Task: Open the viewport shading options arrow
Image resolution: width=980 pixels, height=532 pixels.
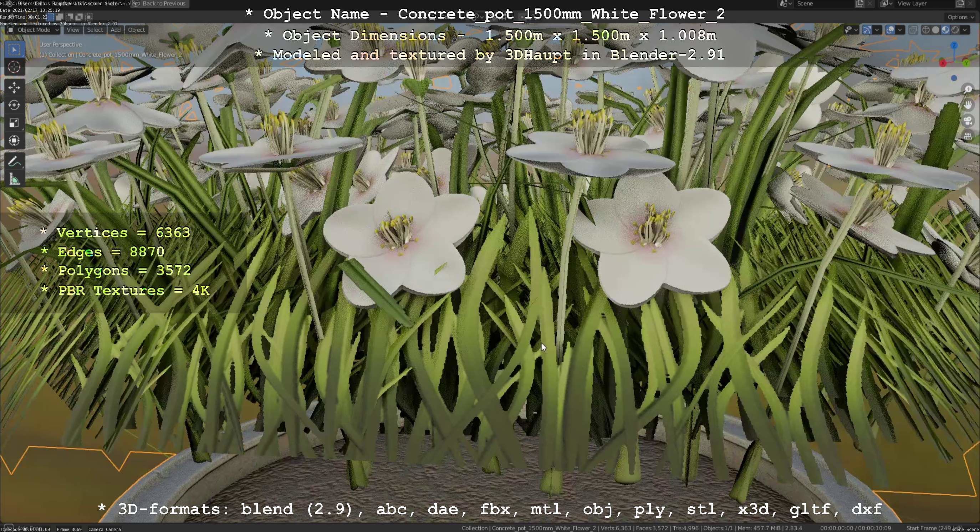Action: tap(965, 30)
